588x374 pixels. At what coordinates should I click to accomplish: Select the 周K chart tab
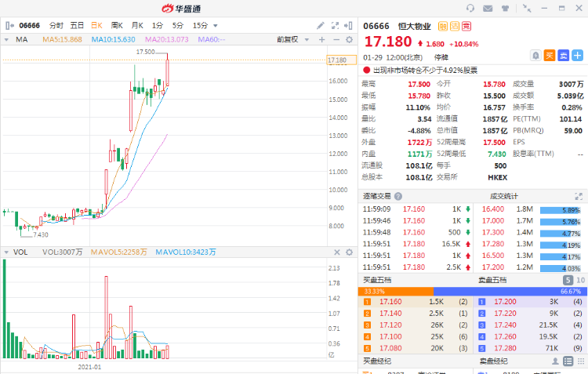click(117, 26)
